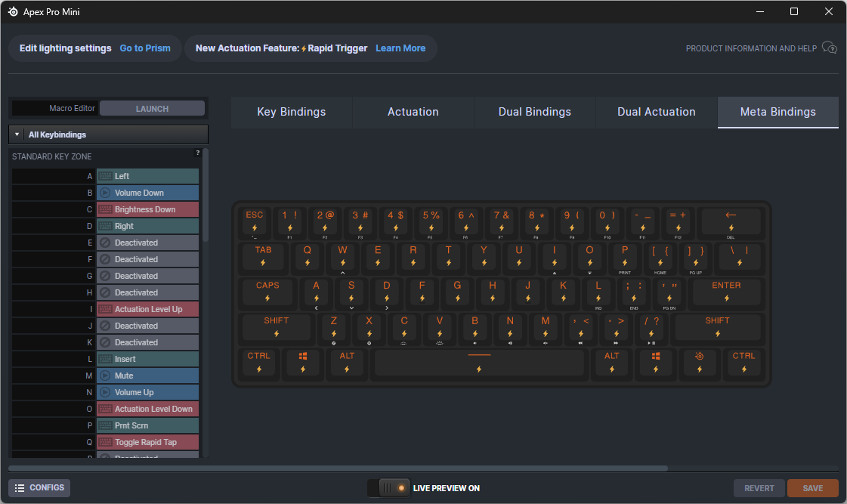This screenshot has width=847, height=504.
Task: Switch to the Actuation tab
Action: [x=413, y=112]
